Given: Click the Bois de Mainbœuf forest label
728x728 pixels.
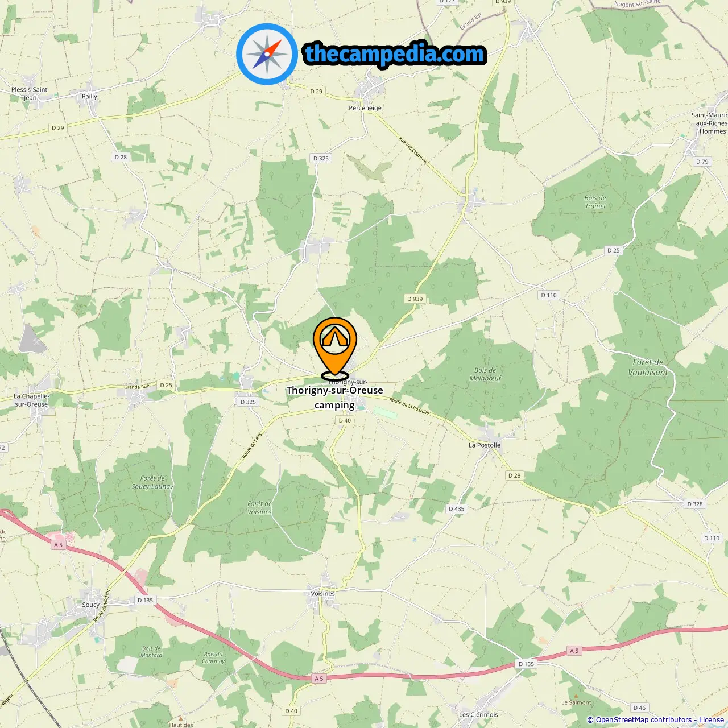Looking at the screenshot, I should pyautogui.click(x=486, y=374).
